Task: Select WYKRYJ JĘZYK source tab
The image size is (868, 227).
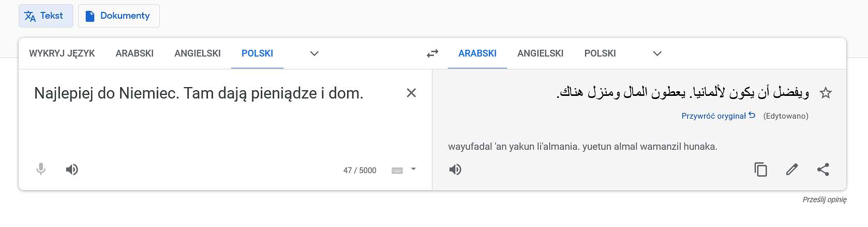Action: tap(62, 53)
